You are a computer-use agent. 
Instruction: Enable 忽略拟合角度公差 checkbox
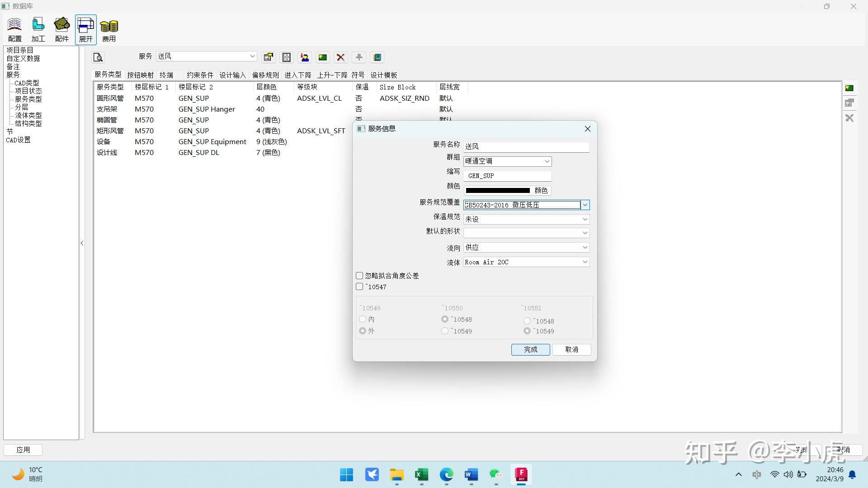(359, 276)
